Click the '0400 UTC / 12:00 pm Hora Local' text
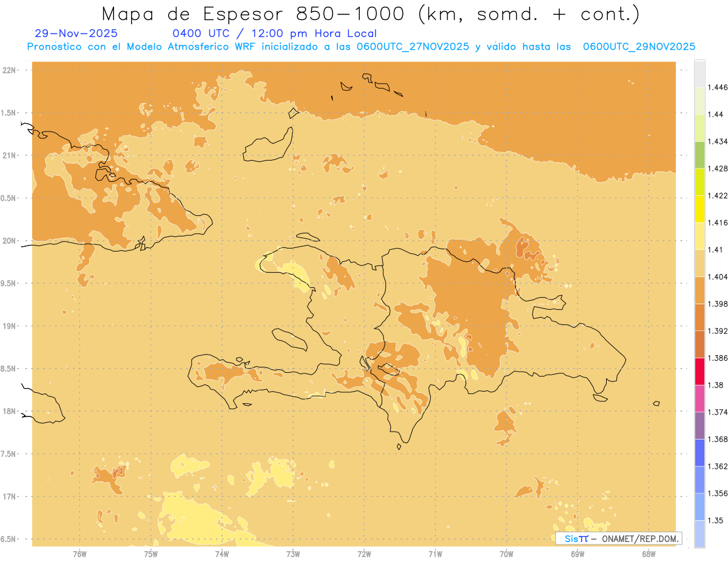728x562 pixels. [x=274, y=34]
